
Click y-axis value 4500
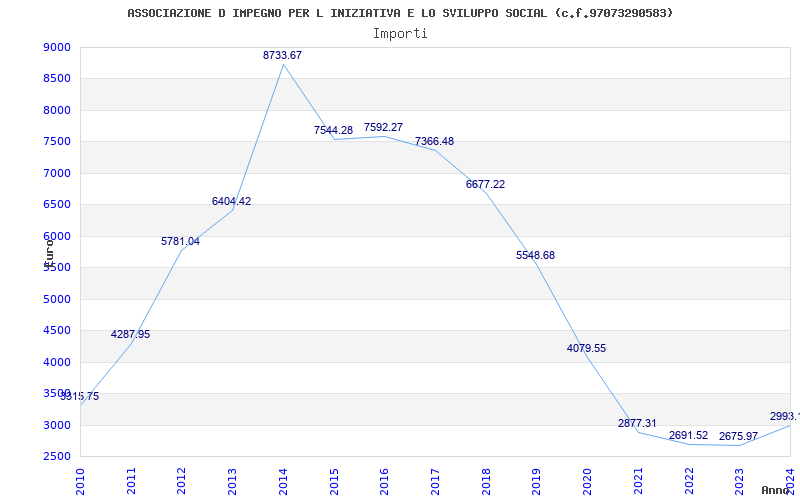pos(57,331)
